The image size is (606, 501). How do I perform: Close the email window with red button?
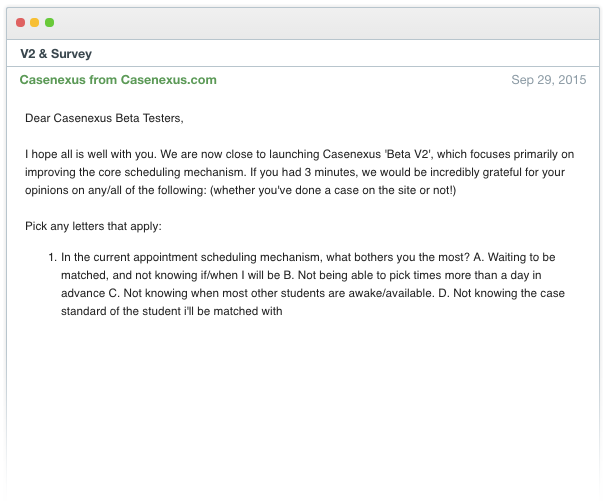click(20, 22)
